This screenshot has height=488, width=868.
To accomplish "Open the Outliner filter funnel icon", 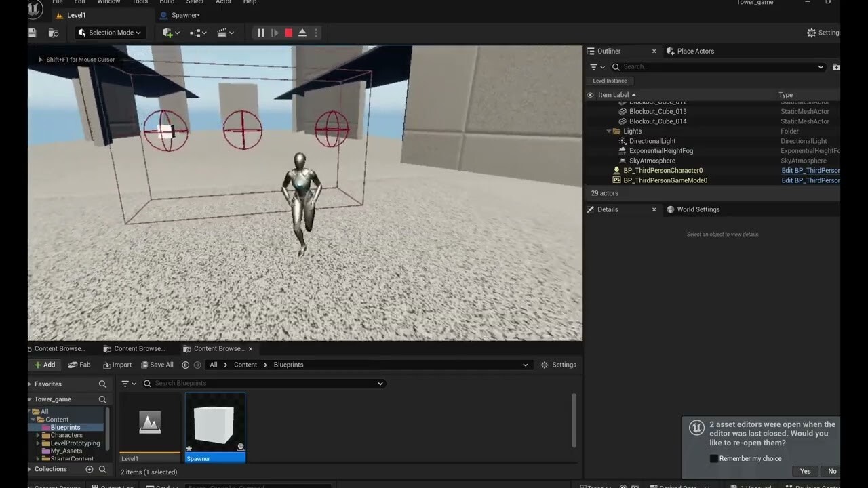I will (595, 66).
